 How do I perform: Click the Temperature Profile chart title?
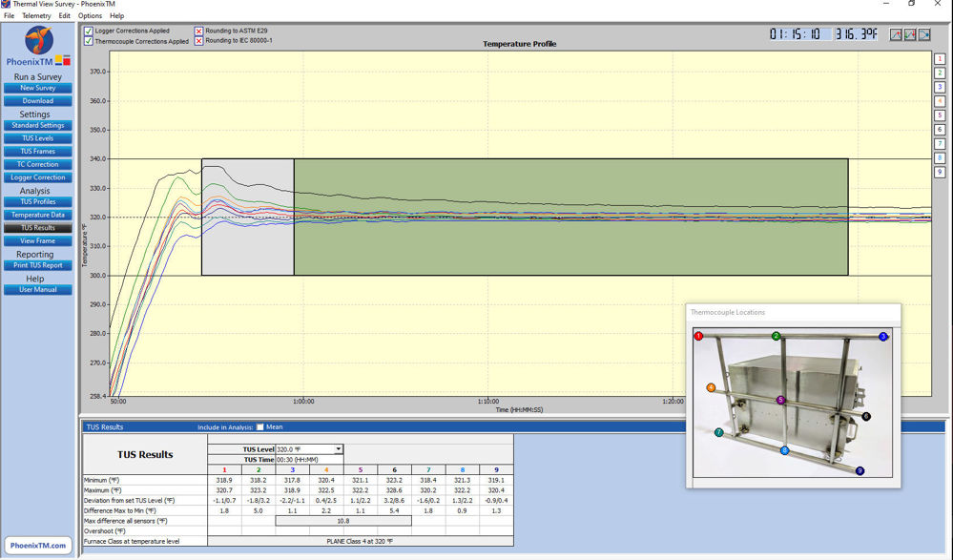[x=520, y=44]
